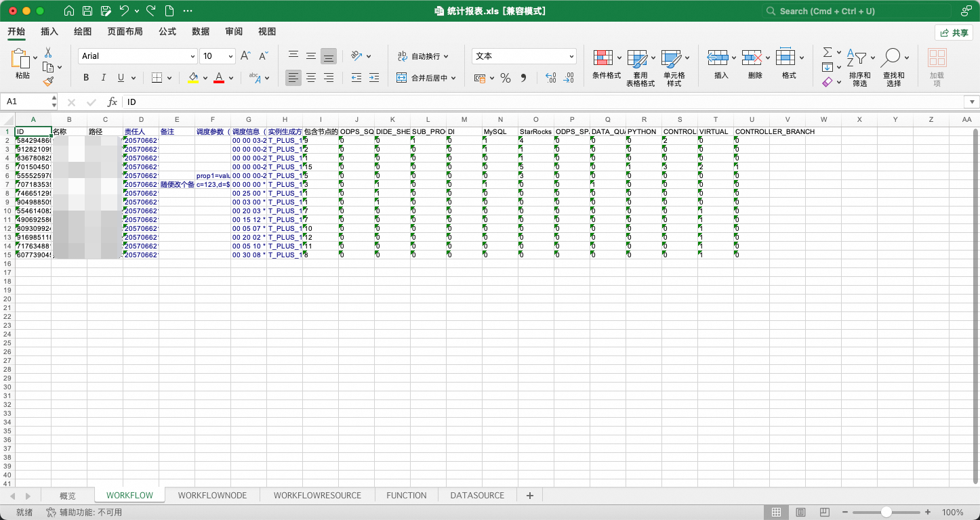Viewport: 980px width, 520px height.
Task: Toggle Bold formatting
Action: tap(86, 78)
